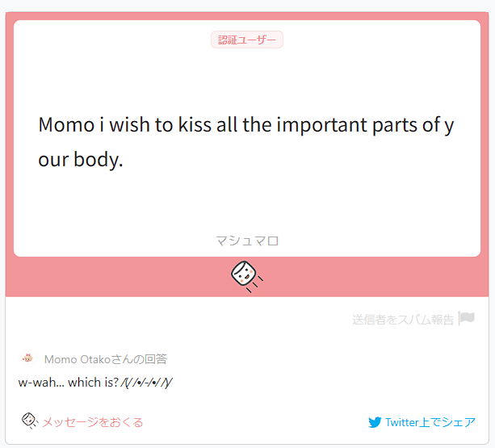The width and height of the screenshot is (495, 448).
Task: Click the pink top border of the card
Action: point(247,16)
